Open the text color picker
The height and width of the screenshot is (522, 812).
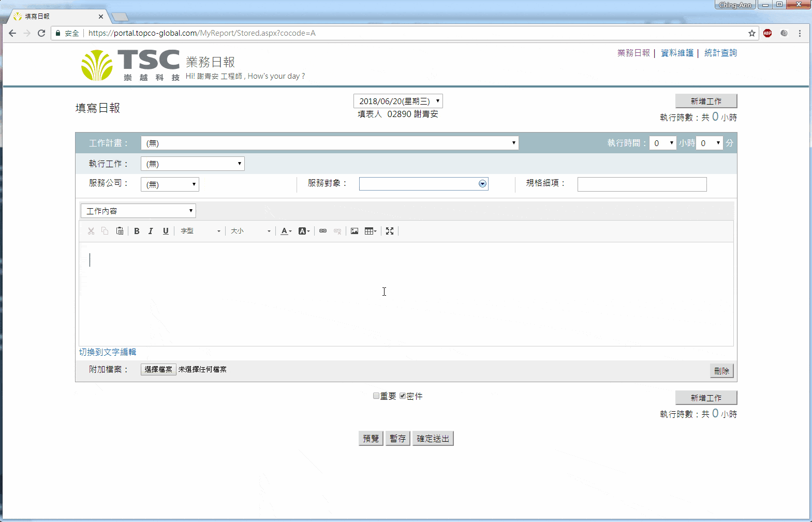pyautogui.click(x=286, y=231)
